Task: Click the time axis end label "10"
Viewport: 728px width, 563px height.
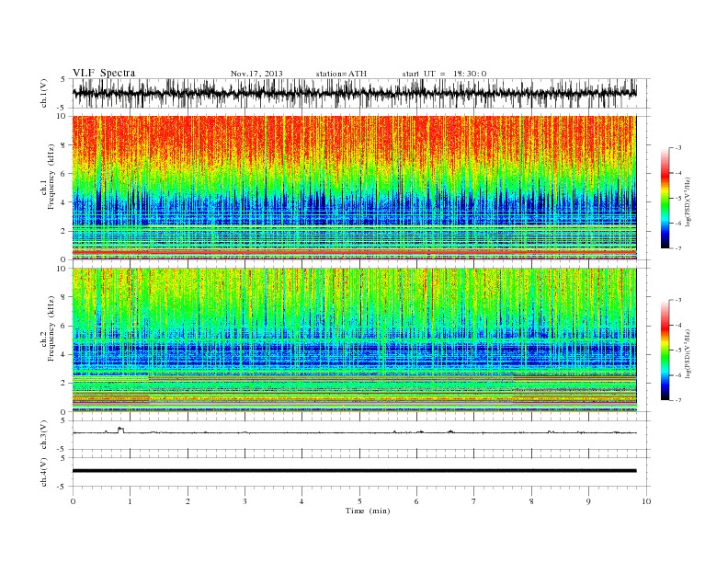Action: pos(646,501)
